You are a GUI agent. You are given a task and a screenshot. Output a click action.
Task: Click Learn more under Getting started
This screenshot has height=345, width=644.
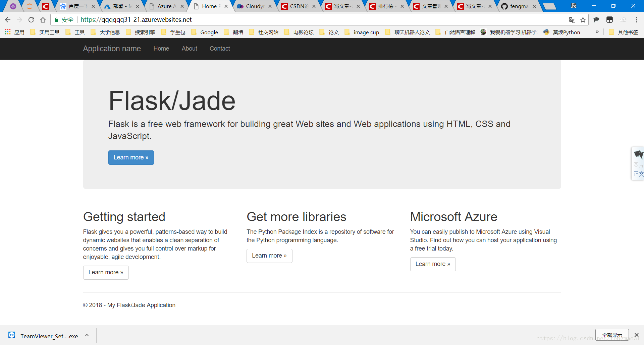106,272
